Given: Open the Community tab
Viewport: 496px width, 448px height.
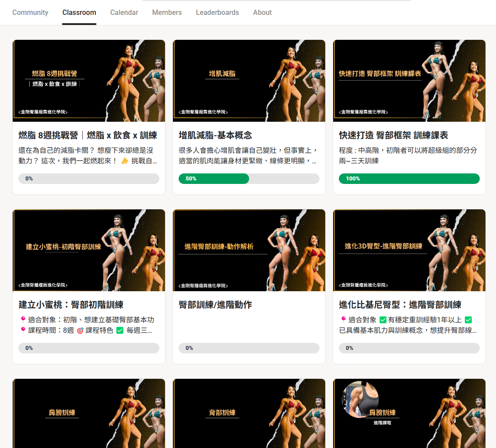Looking at the screenshot, I should coord(30,12).
